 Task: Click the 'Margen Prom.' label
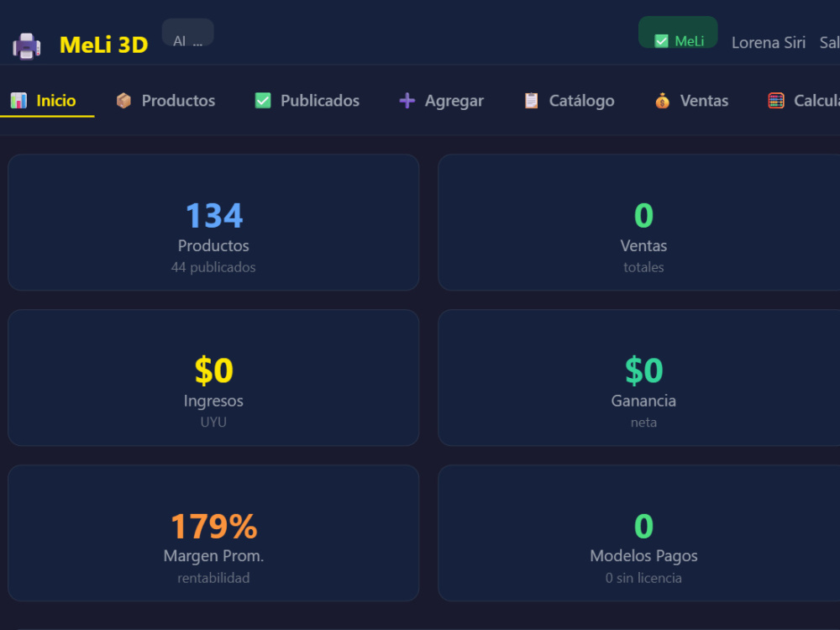click(x=213, y=557)
